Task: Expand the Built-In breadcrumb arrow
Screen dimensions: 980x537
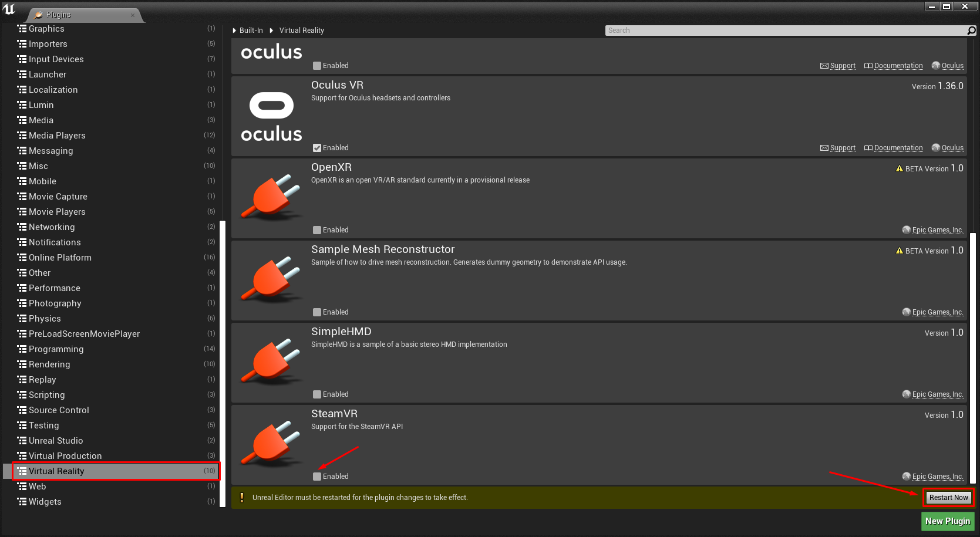Action: click(234, 31)
